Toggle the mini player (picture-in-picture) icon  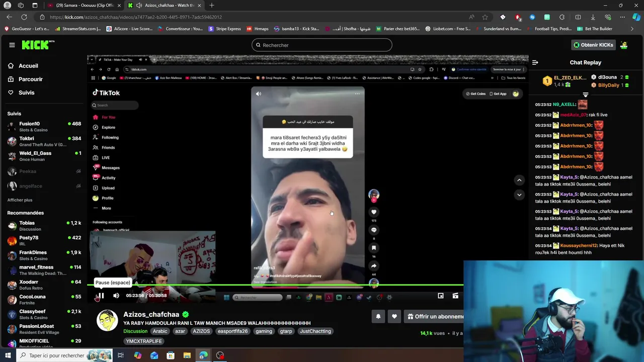point(441,296)
